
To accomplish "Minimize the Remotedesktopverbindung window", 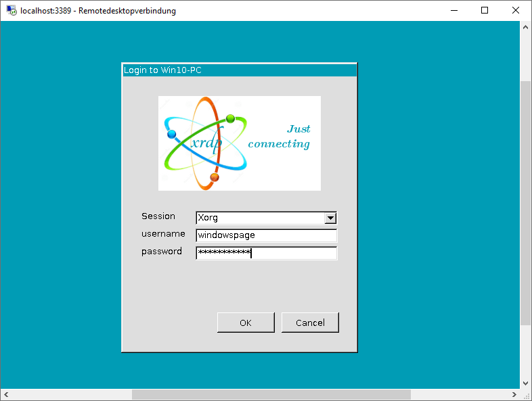I will (x=454, y=11).
